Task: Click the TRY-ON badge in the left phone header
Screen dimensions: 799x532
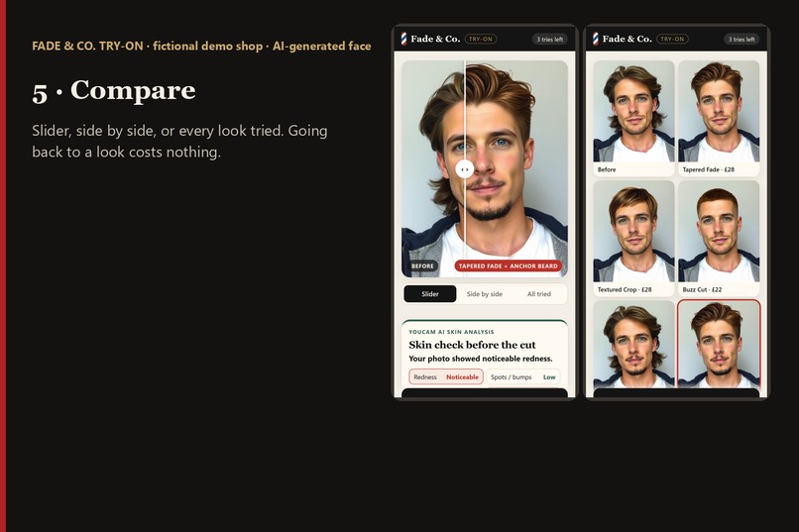Action: (481, 39)
